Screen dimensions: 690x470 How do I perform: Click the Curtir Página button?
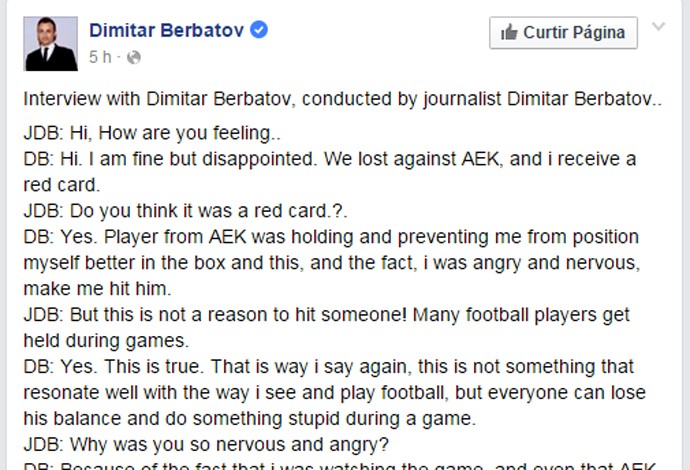tap(563, 33)
